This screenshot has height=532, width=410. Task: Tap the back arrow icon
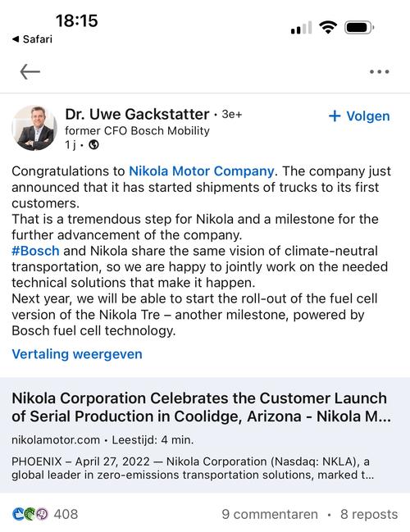click(x=30, y=71)
